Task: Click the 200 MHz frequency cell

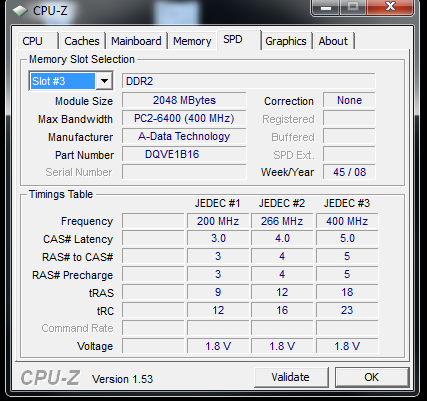Action: [218, 221]
